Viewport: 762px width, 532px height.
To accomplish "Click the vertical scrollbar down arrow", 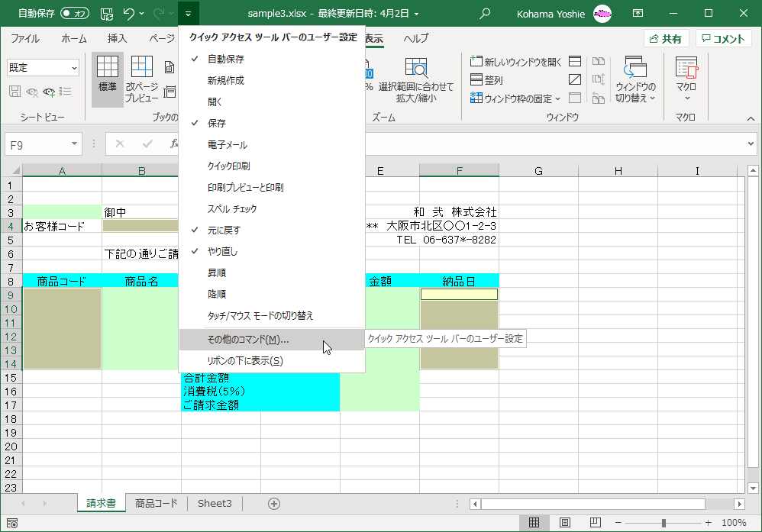I will 754,488.
